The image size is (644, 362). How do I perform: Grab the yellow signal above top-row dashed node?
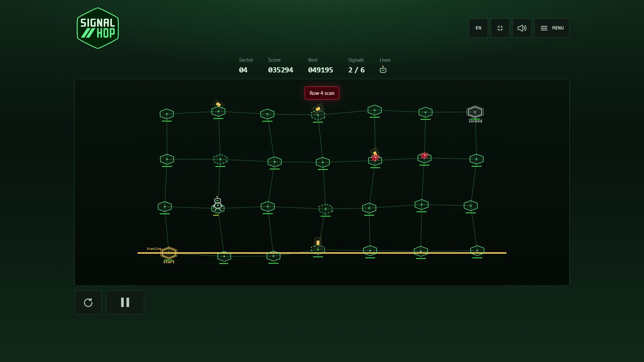point(318,109)
